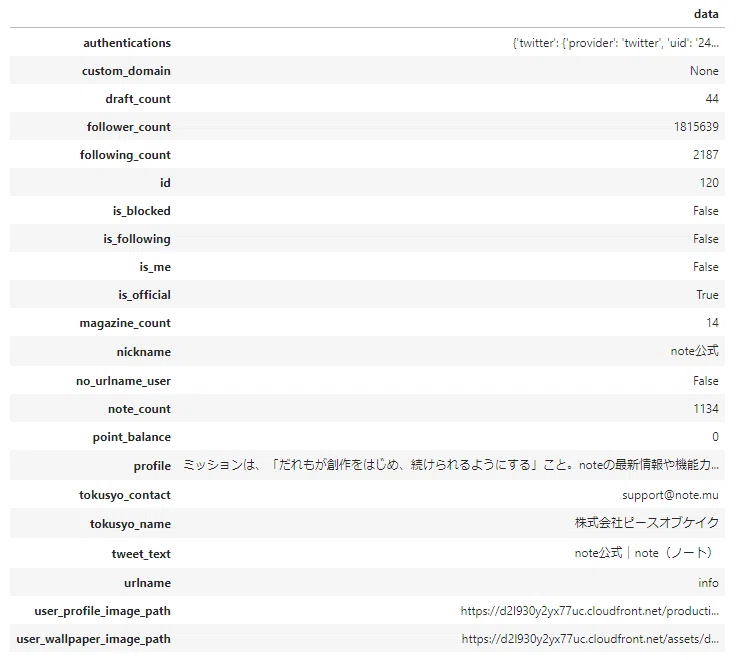Select the 'follower_count' row label
The height and width of the screenshot is (660, 737).
pyautogui.click(x=128, y=127)
